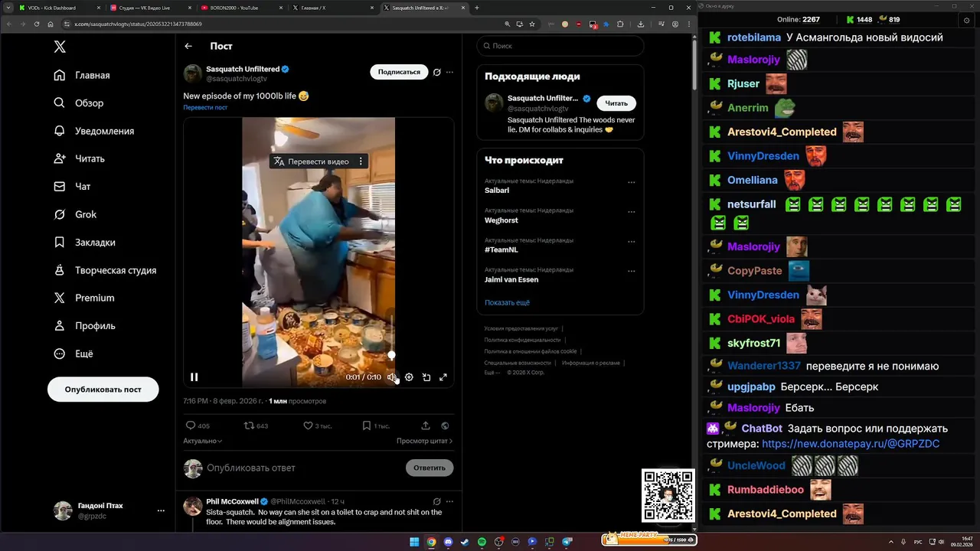Image resolution: width=980 pixels, height=551 pixels.
Task: Adjust the video volume slider handle
Action: [392, 355]
